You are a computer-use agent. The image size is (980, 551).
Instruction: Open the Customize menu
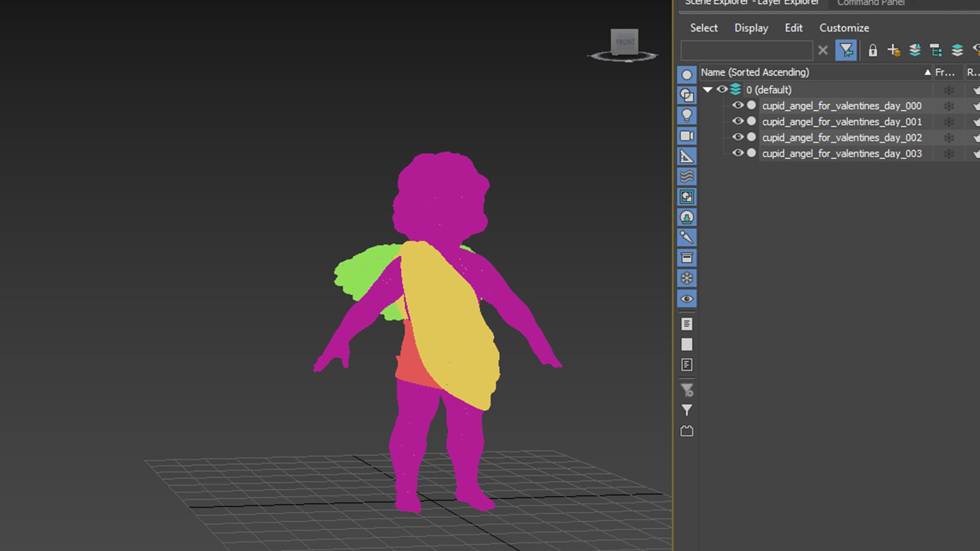coord(844,28)
